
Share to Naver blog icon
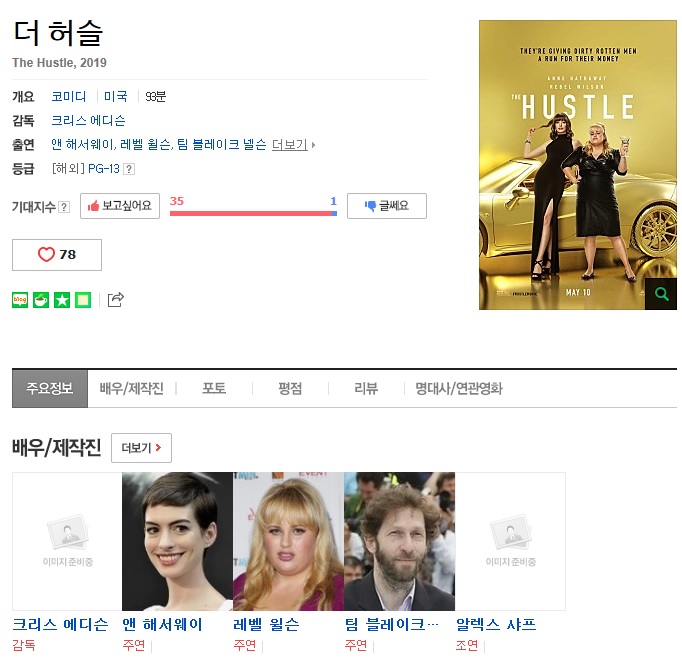(20, 300)
